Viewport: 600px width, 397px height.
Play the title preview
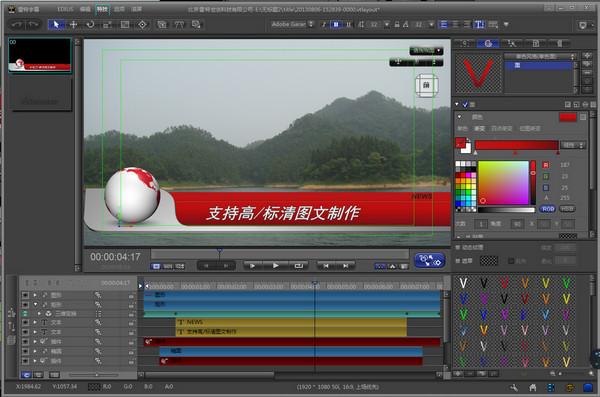pyautogui.click(x=276, y=265)
